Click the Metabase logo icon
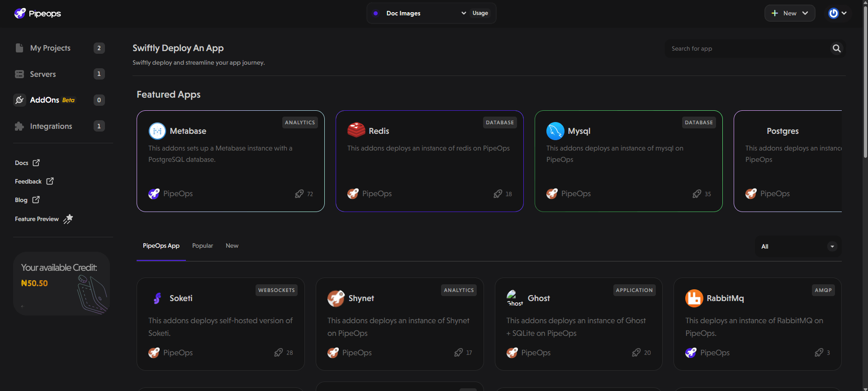 click(157, 131)
